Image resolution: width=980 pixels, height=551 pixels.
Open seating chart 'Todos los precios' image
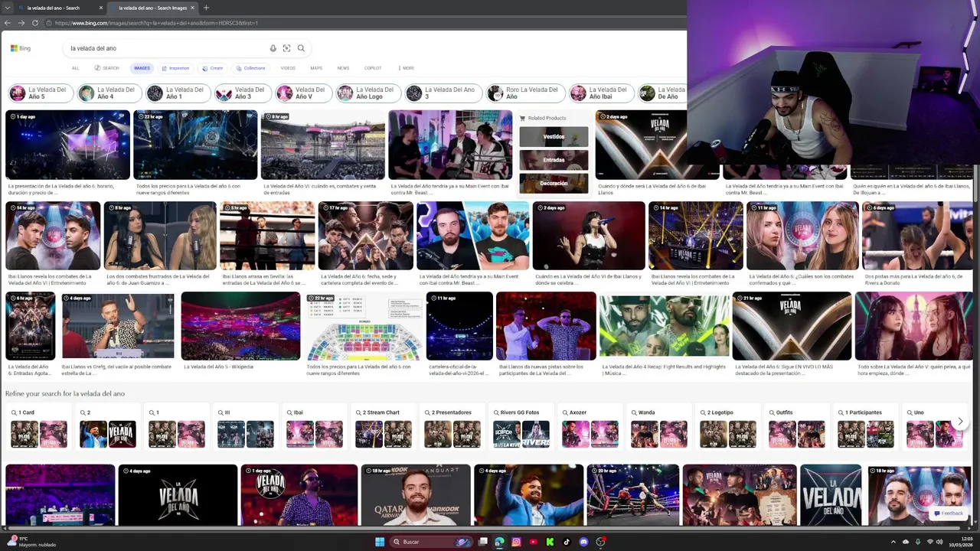coord(364,326)
